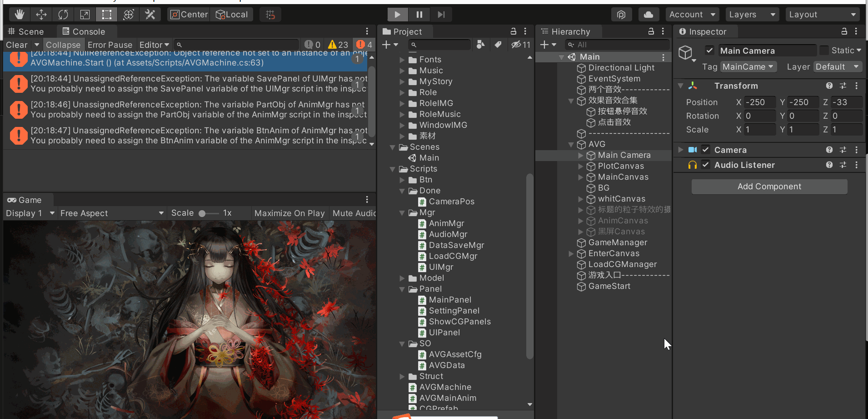Click Add Component button
This screenshot has width=868, height=419.
[x=769, y=187]
